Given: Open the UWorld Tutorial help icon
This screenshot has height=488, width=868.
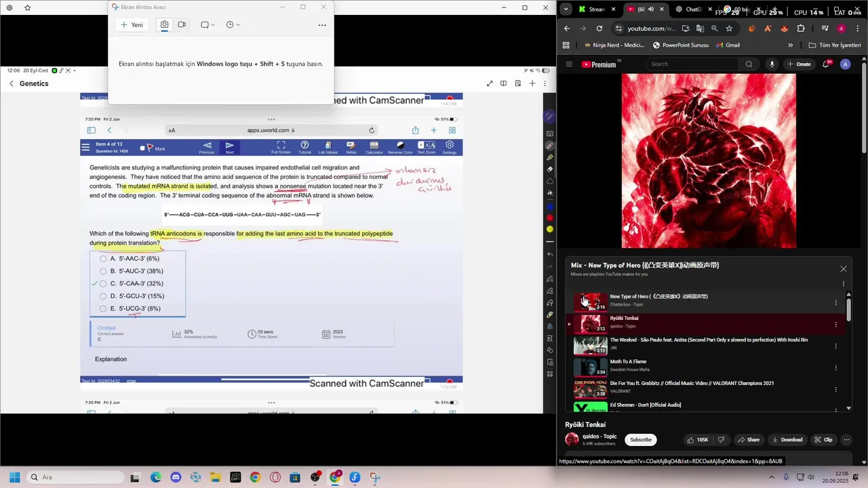Looking at the screenshot, I should pos(304,147).
